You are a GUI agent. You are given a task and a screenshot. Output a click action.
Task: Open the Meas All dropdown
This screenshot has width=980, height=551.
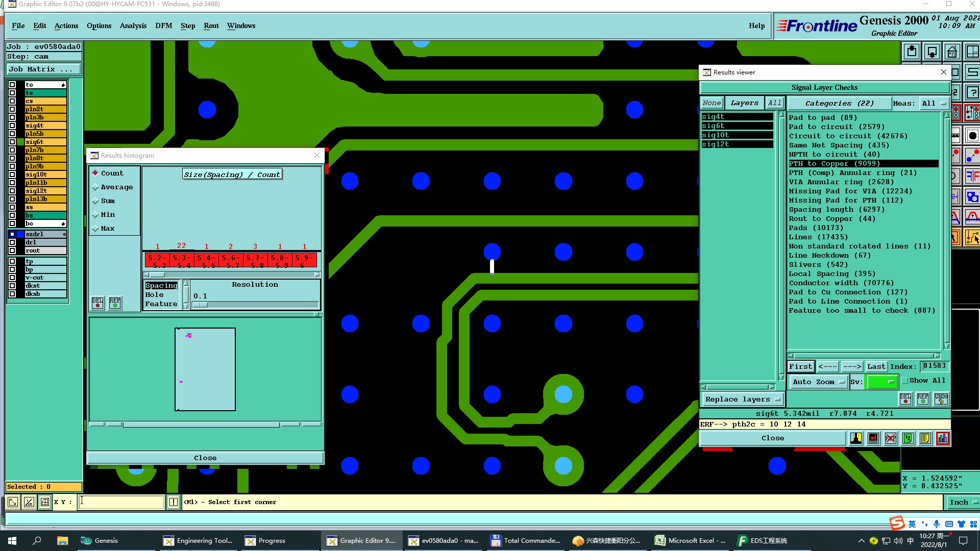(x=934, y=103)
